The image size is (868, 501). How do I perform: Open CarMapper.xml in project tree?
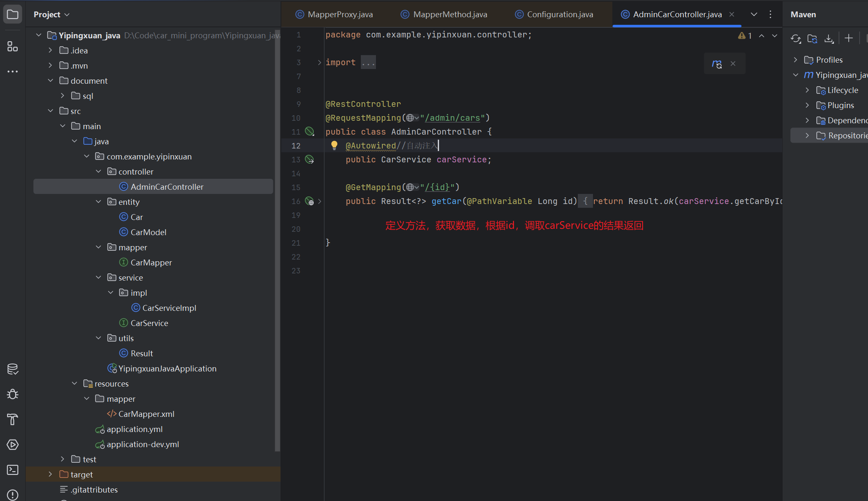(x=146, y=414)
